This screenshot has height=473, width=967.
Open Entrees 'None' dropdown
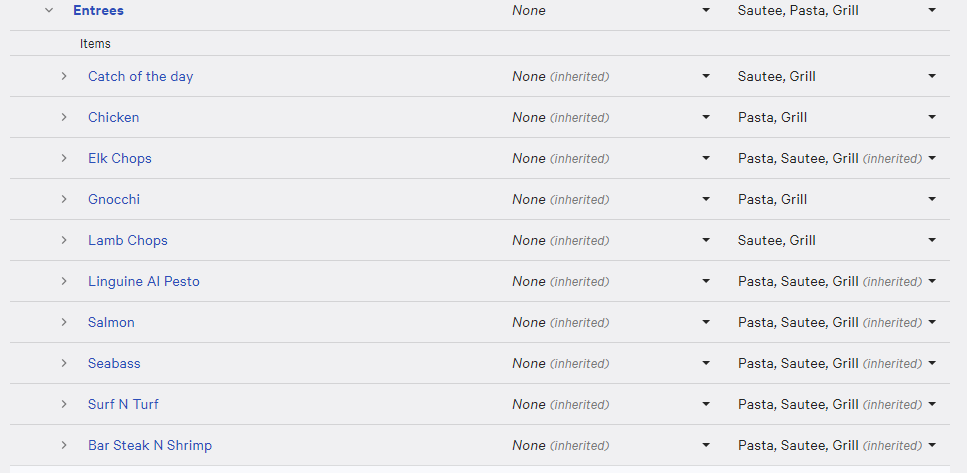point(610,10)
